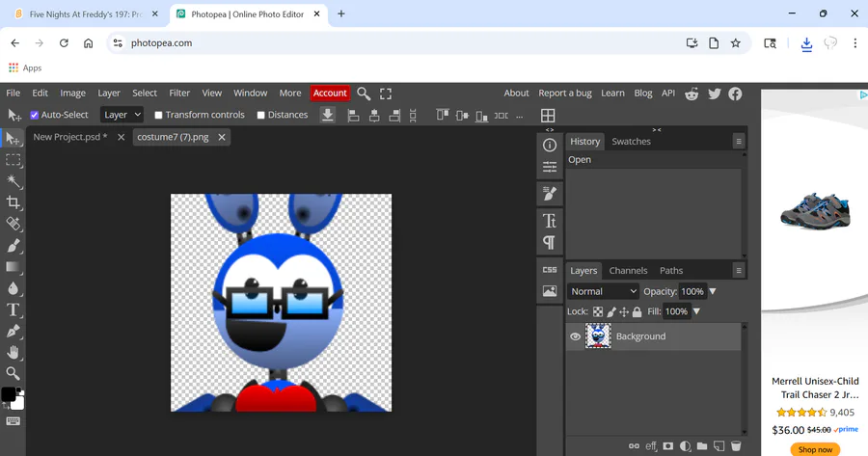Open the search magnifier in the menu bar
The width and height of the screenshot is (868, 456).
coord(364,94)
